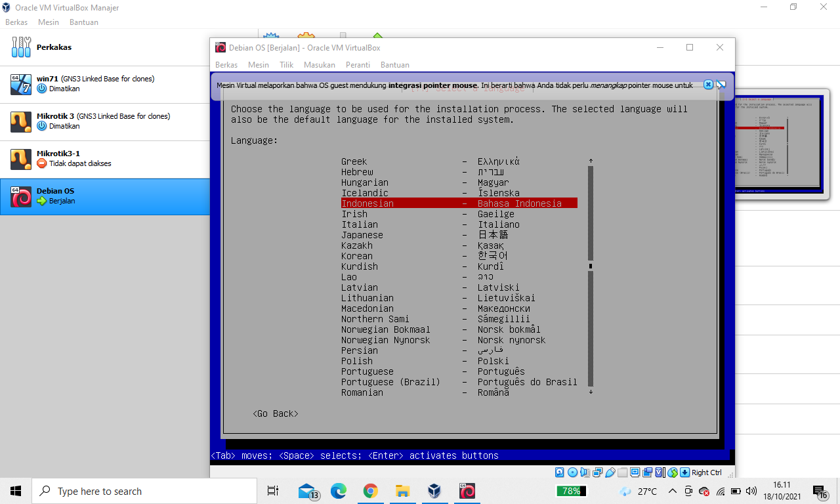Click the don't-show-again notification icon
840x504 pixels.
(721, 85)
